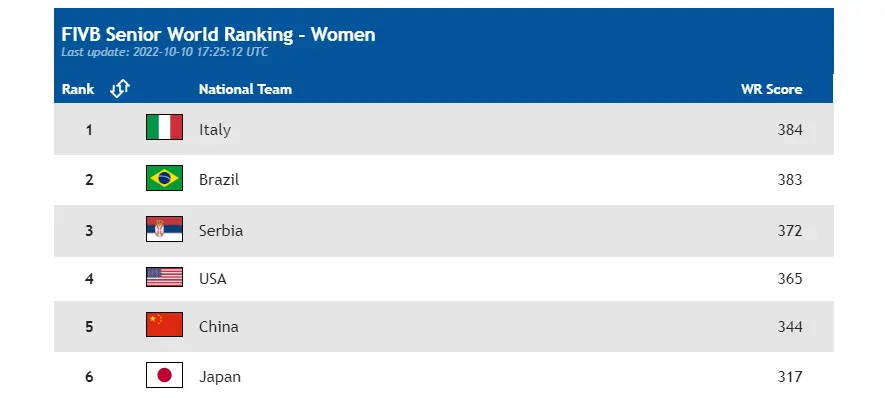The height and width of the screenshot is (398, 885).
Task: Click the Italy flag icon
Action: [164, 127]
